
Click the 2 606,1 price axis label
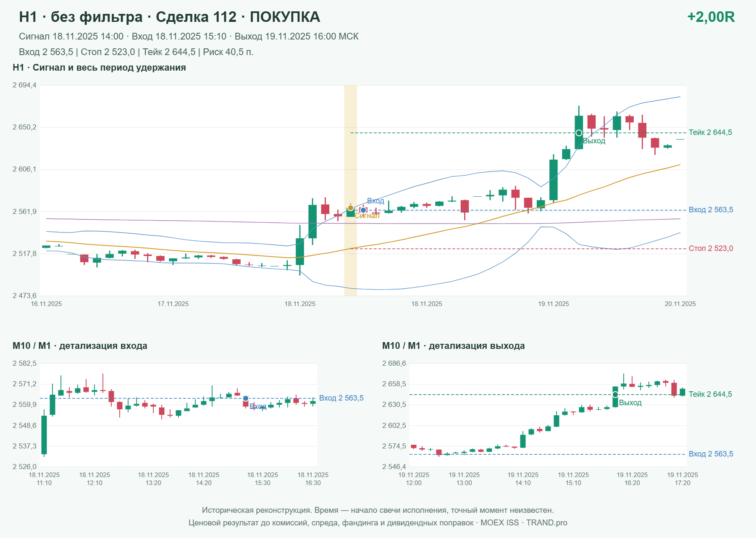pyautogui.click(x=24, y=169)
